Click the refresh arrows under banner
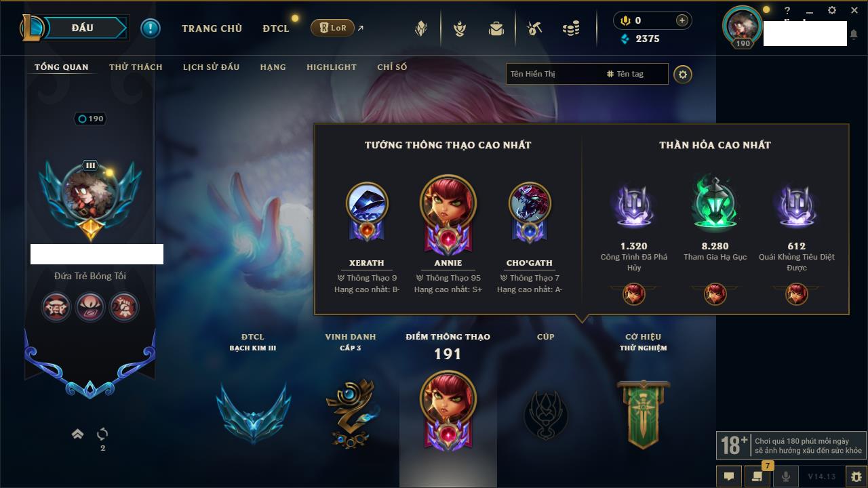 click(102, 434)
